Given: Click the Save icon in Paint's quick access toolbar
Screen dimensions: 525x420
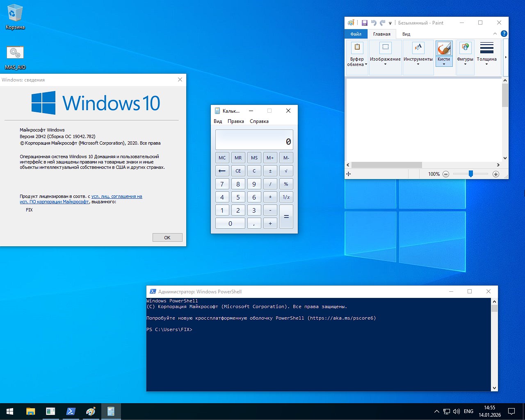Looking at the screenshot, I should (365, 23).
